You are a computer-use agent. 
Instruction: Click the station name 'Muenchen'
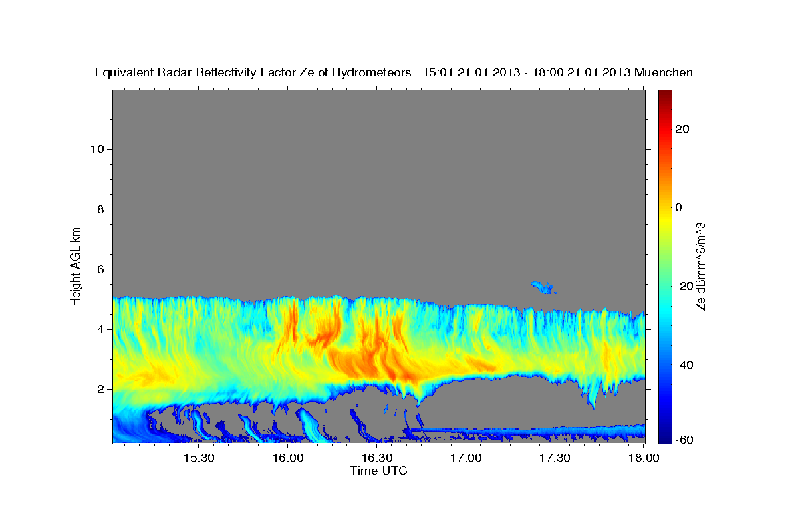pos(664,72)
